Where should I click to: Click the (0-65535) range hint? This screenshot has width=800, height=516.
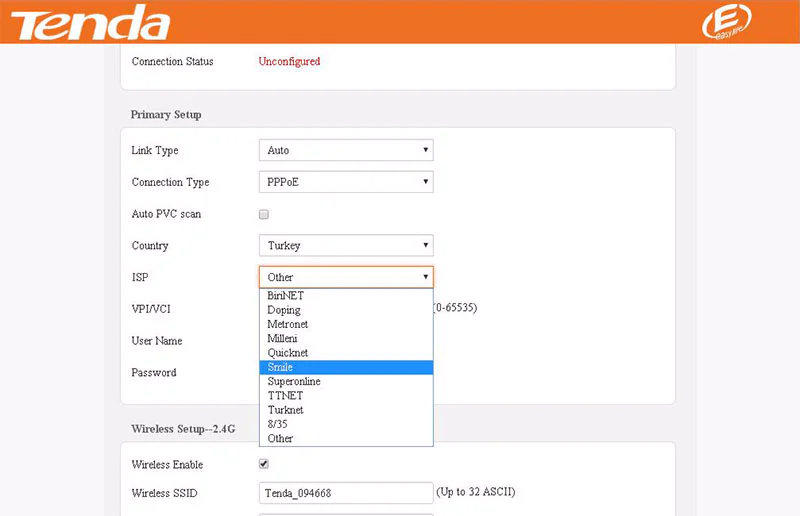[455, 308]
